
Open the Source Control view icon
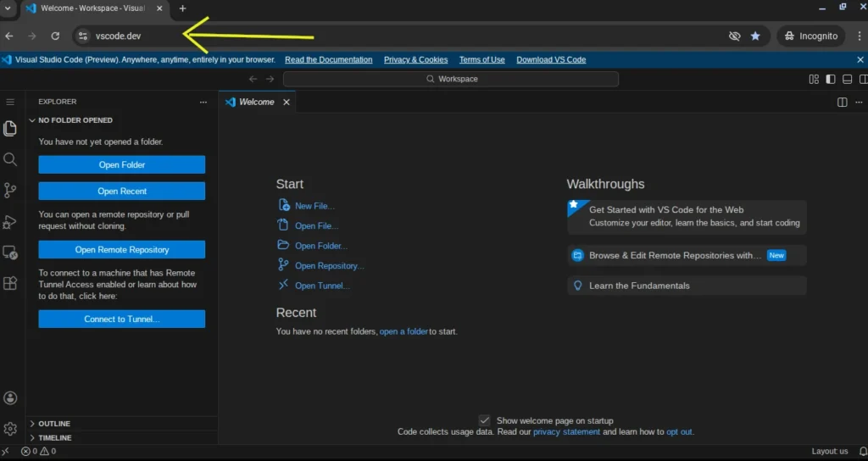(x=10, y=191)
